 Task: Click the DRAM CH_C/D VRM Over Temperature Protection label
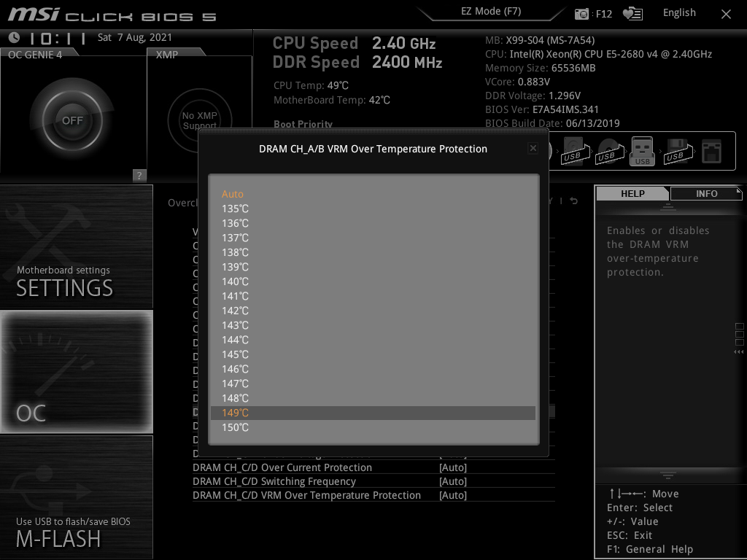coord(306,495)
